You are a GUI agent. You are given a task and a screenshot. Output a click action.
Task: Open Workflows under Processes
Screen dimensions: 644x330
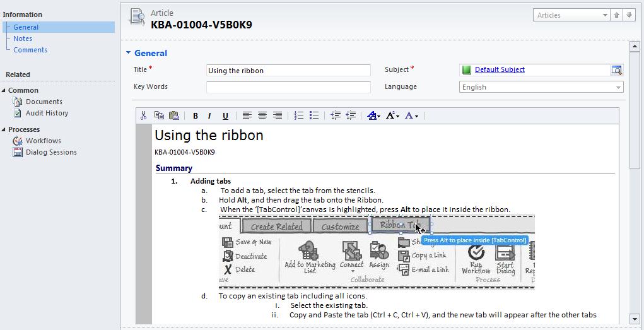click(43, 141)
